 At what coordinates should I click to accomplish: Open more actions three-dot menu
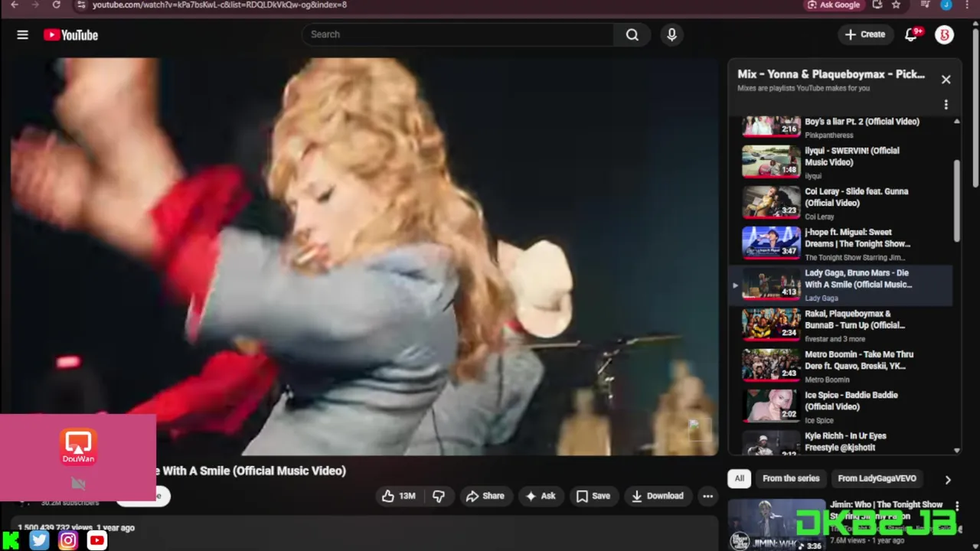(707, 496)
